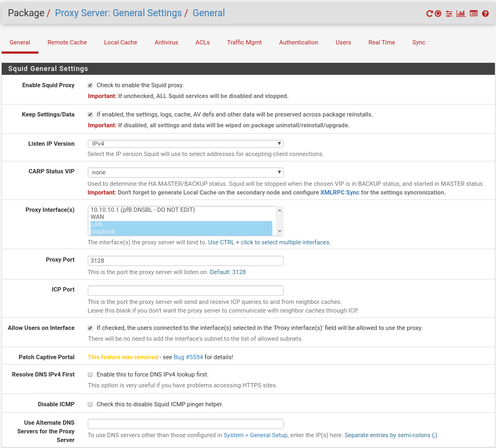496x448 pixels.
Task: Expand the CARP Status VIP dropdown
Action: [185, 172]
